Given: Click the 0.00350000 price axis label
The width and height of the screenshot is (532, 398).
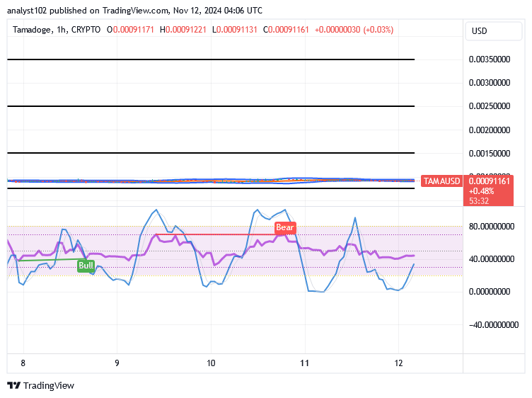Looking at the screenshot, I should (x=490, y=59).
